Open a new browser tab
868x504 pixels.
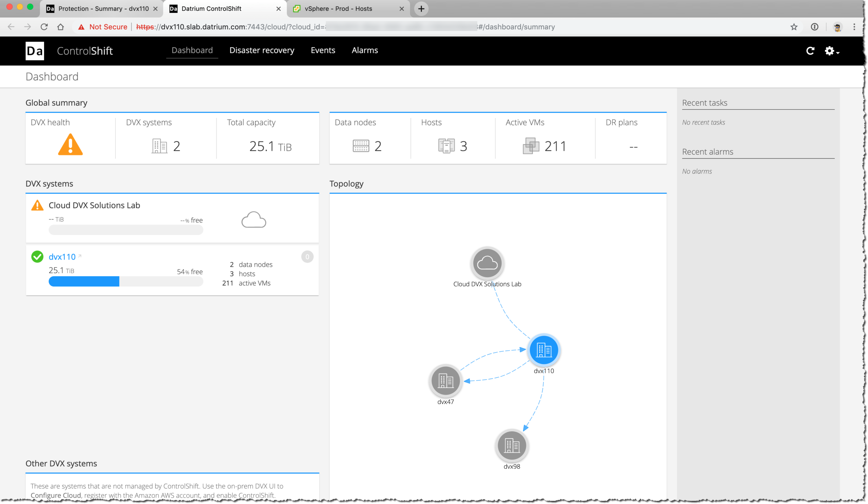[421, 8]
